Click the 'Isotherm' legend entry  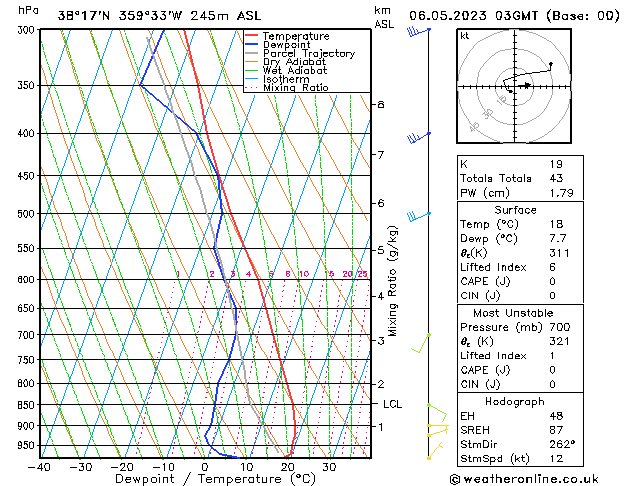286,79
